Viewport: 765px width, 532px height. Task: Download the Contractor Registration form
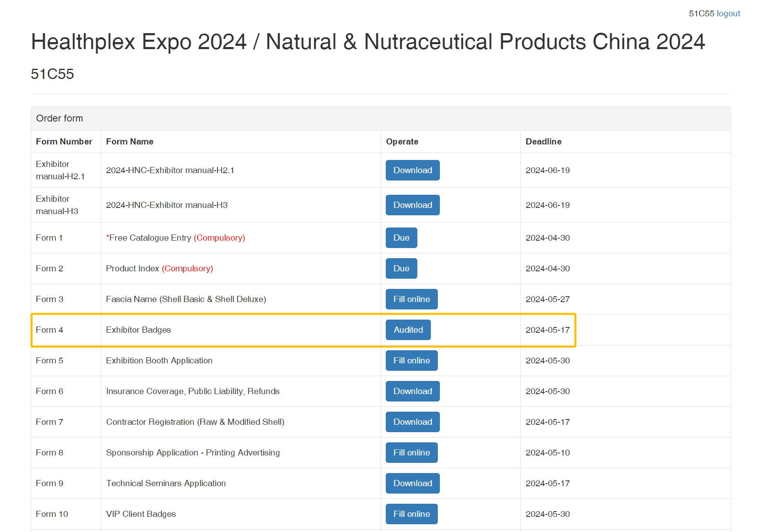(x=413, y=422)
